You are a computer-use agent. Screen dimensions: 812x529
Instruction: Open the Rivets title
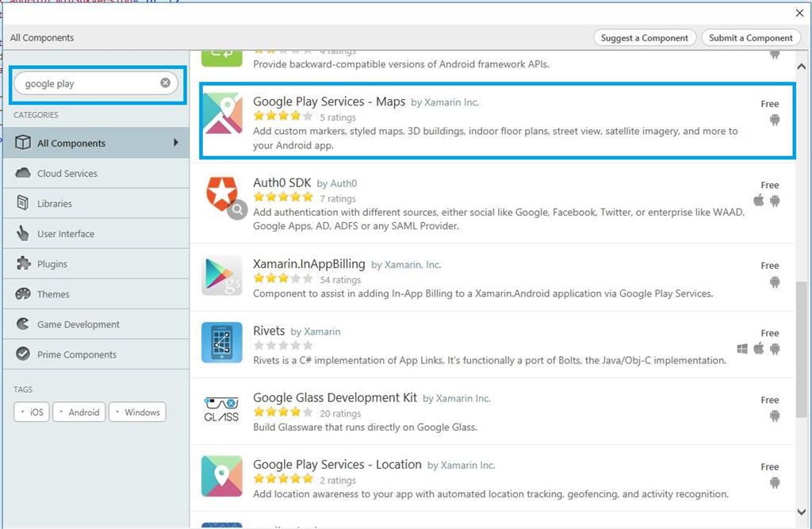click(x=269, y=331)
